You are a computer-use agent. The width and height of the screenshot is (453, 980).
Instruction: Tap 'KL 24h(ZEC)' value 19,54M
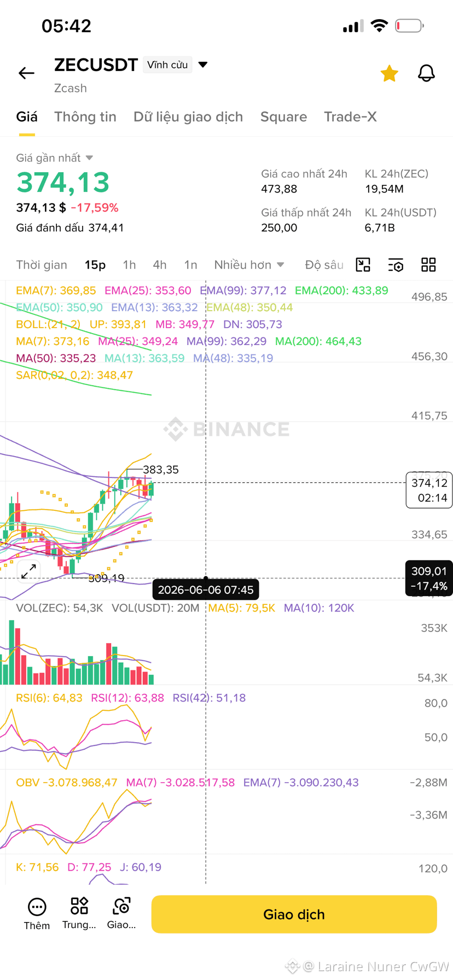(x=384, y=189)
